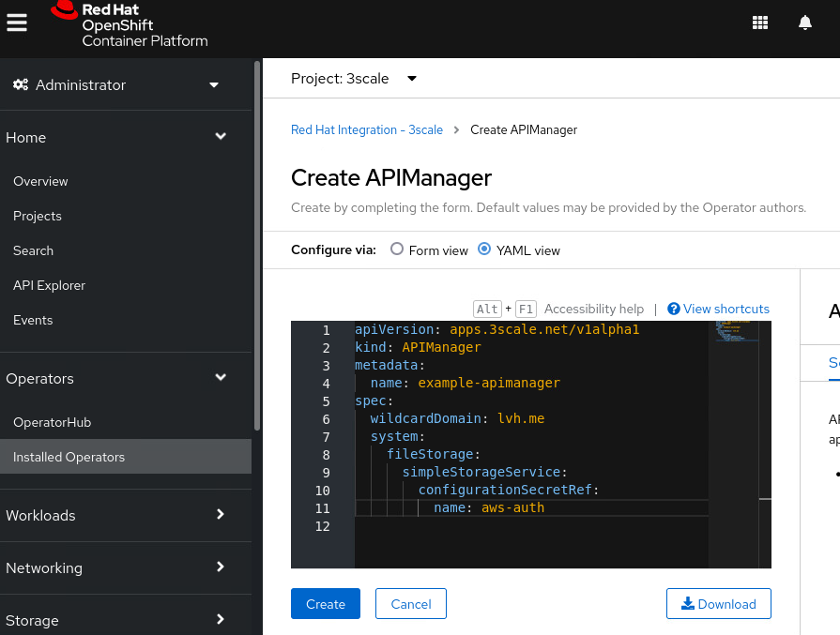Collapse the Home navigation section
The image size is (840, 635).
tap(221, 136)
